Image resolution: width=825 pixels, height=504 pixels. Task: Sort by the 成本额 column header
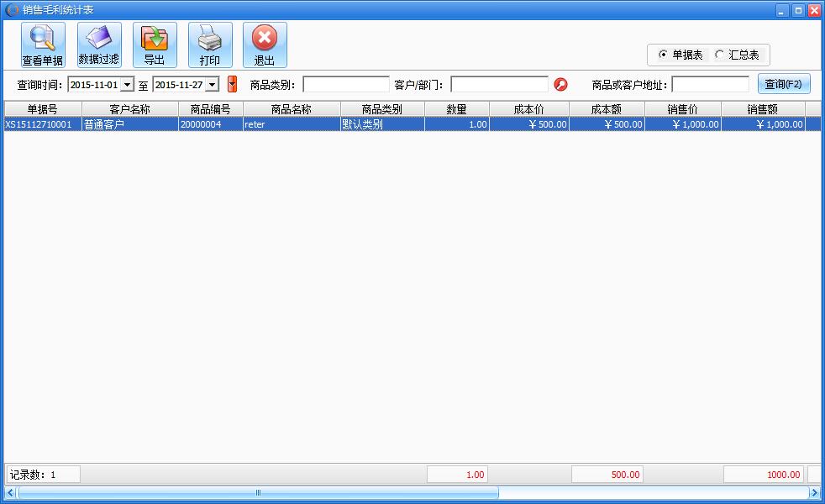(607, 109)
